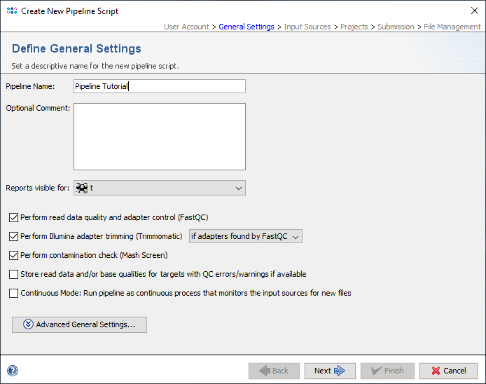Viewport: 486px width, 384px height.
Task: Click the red X icon on Cancel
Action: 436,371
